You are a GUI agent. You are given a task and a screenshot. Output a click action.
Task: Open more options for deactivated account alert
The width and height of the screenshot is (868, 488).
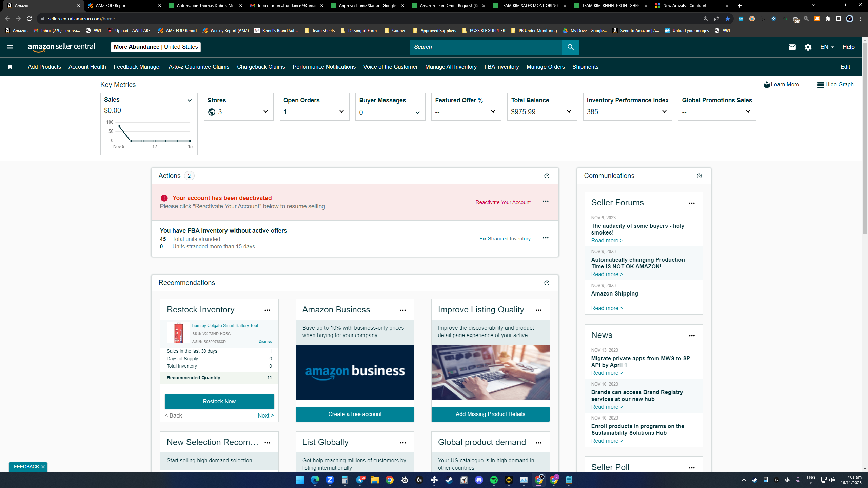pos(546,201)
